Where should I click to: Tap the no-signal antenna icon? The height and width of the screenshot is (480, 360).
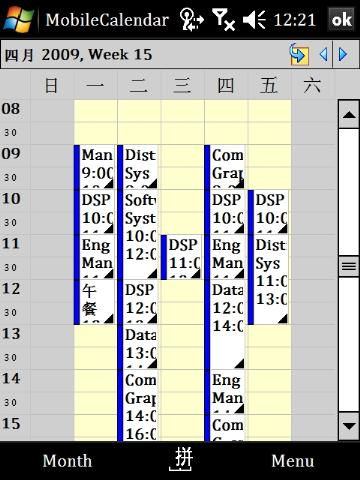[223, 20]
